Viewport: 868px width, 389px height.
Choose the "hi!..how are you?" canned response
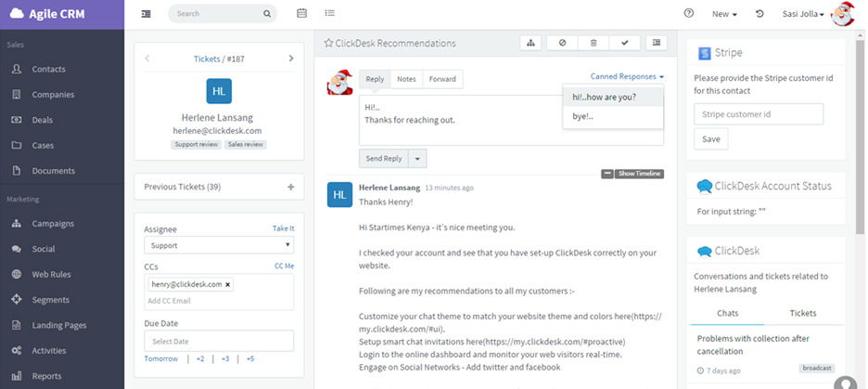coord(613,97)
